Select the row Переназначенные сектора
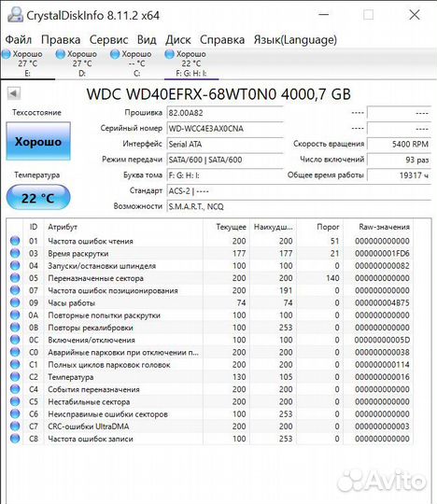 [210, 278]
